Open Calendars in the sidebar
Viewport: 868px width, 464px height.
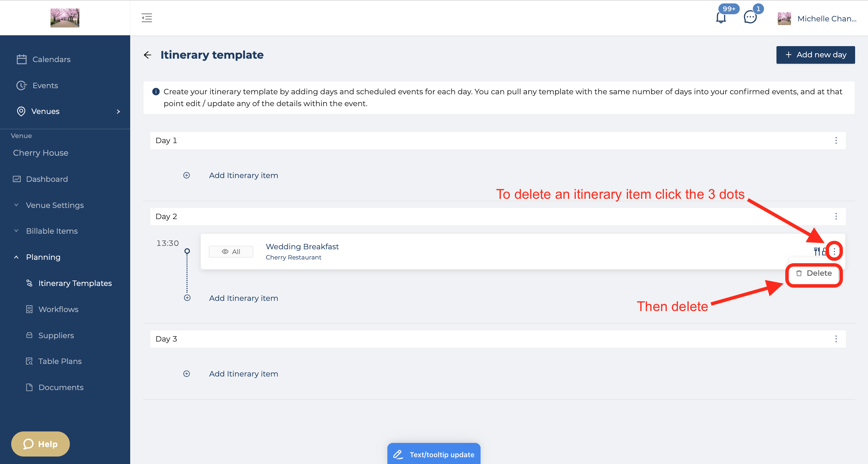[x=52, y=59]
